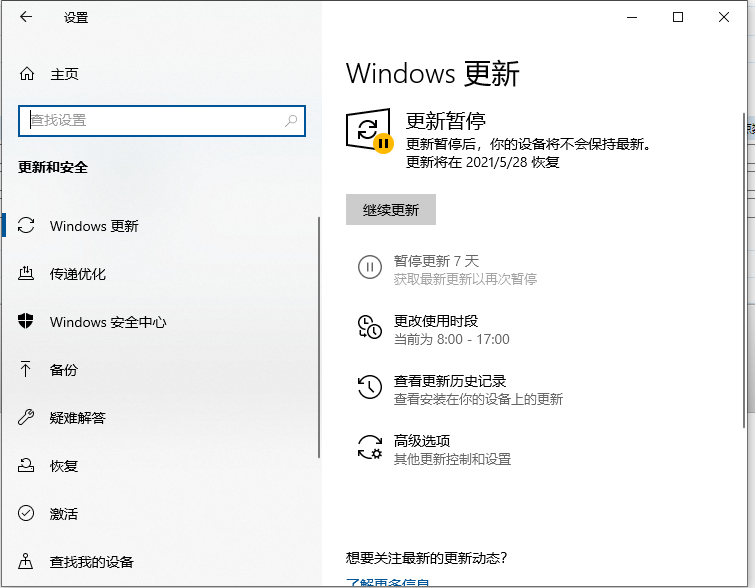Viewport: 755px width, 588px height.
Task: Select 激活 from the sidebar
Action: (64, 514)
